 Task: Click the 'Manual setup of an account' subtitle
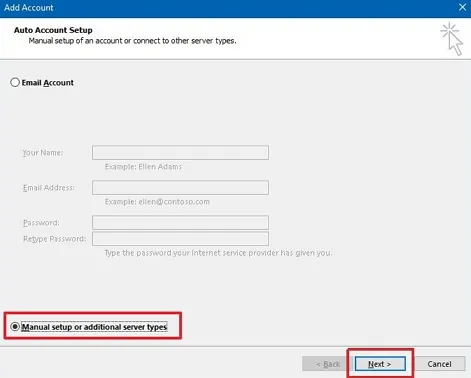tap(132, 41)
